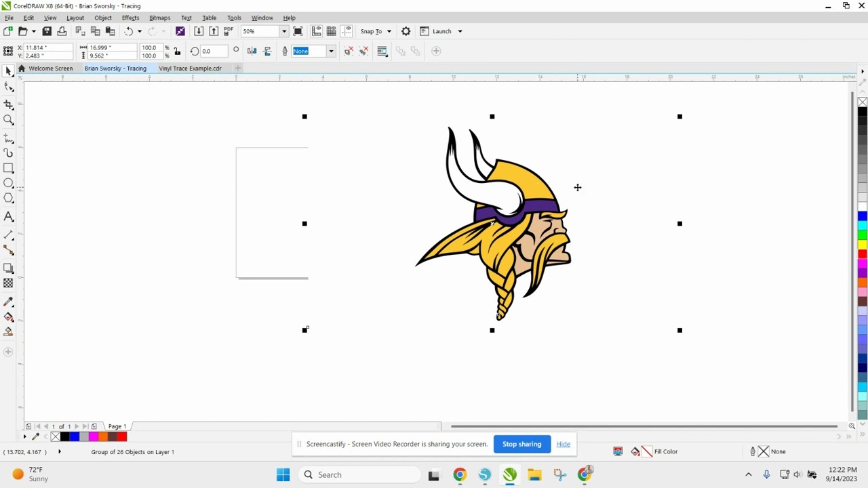This screenshot has width=868, height=488.
Task: Select the Polygon tool
Action: (8, 199)
